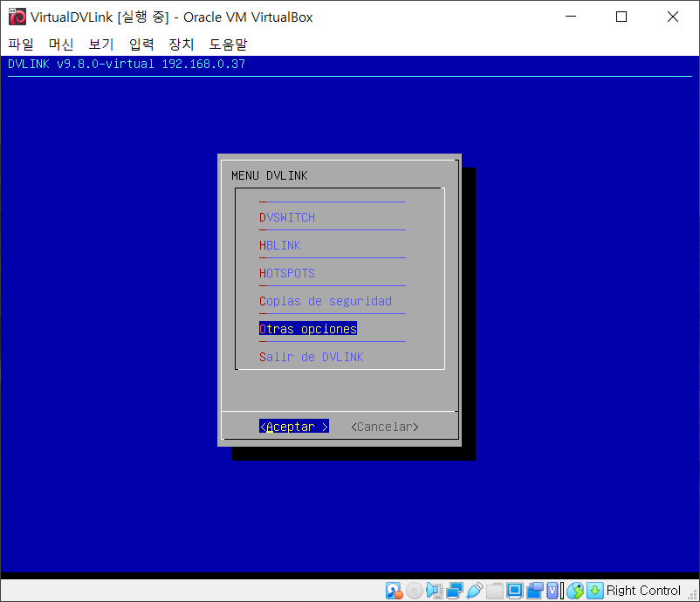Select highlighted Otras opciones entry
700x602 pixels.
[x=308, y=329]
